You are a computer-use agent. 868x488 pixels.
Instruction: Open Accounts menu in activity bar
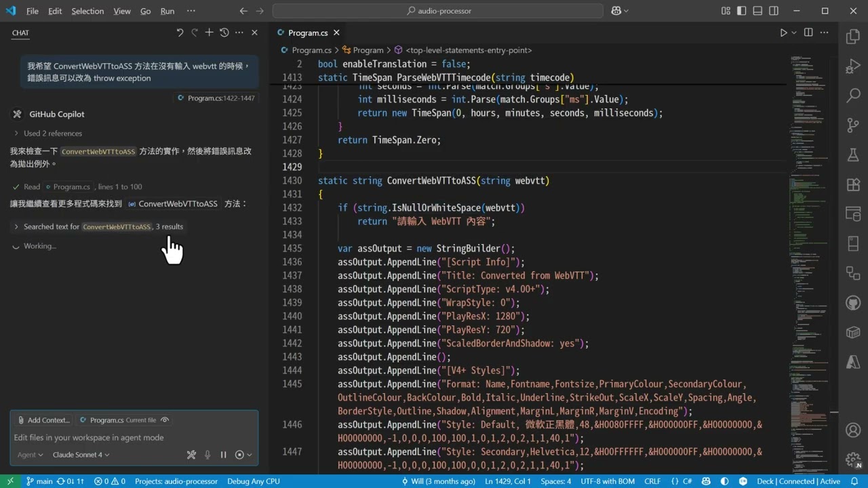pyautogui.click(x=853, y=430)
